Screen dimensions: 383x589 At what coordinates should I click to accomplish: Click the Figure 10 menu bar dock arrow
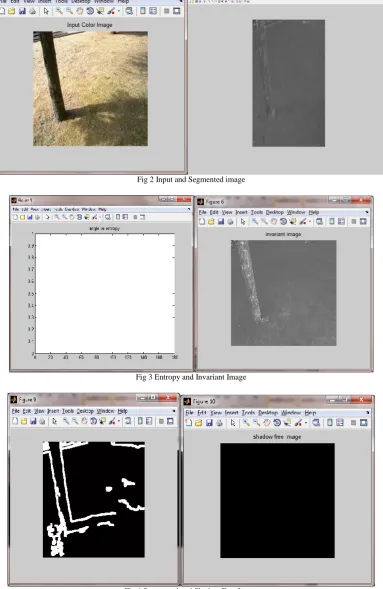tap(367, 412)
